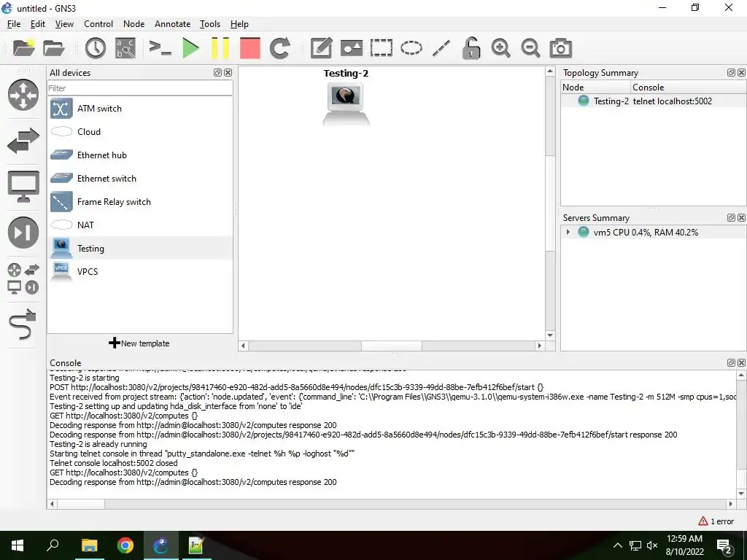Float the All devices panel

[217, 72]
